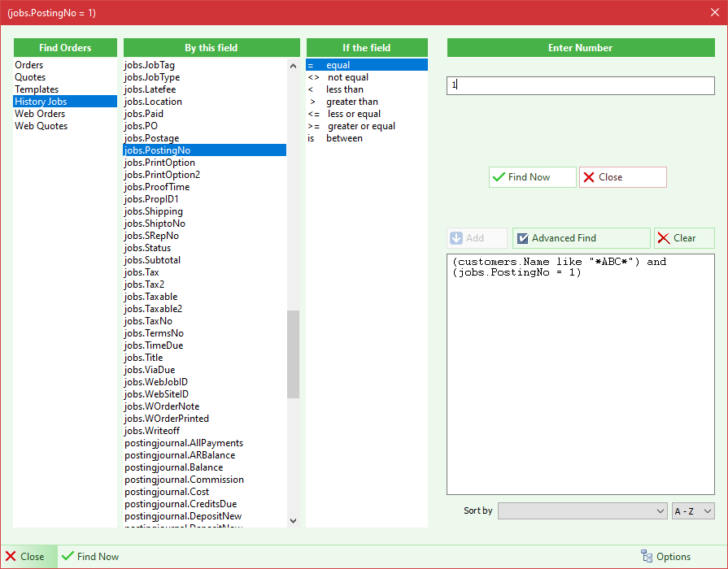This screenshot has width=728, height=569.
Task: Click inside the advanced query text area
Action: pos(580,374)
